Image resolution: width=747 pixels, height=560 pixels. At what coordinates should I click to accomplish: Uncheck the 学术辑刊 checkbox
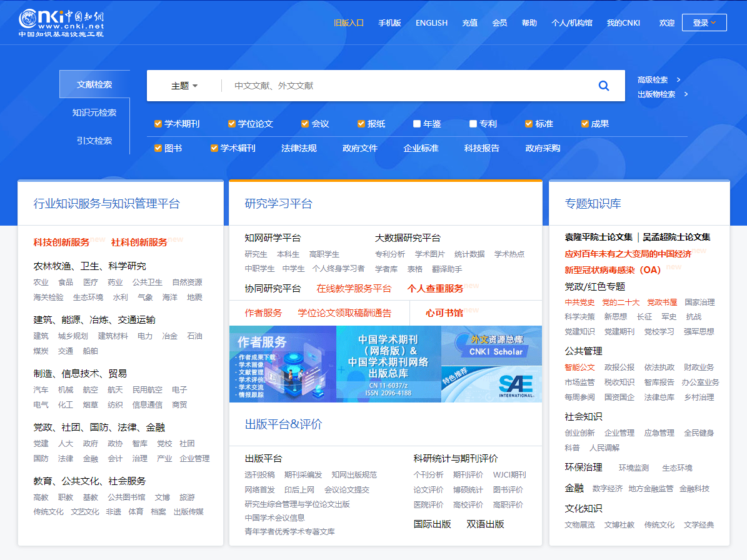pyautogui.click(x=214, y=148)
